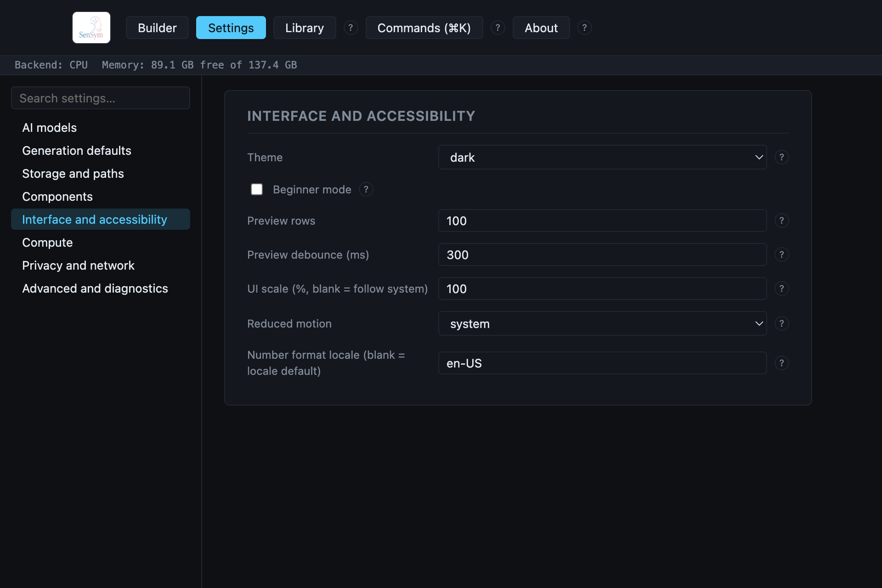This screenshot has width=882, height=588.
Task: Click the INTERFACE AND ACCESSIBILITY heading
Action: click(x=361, y=116)
